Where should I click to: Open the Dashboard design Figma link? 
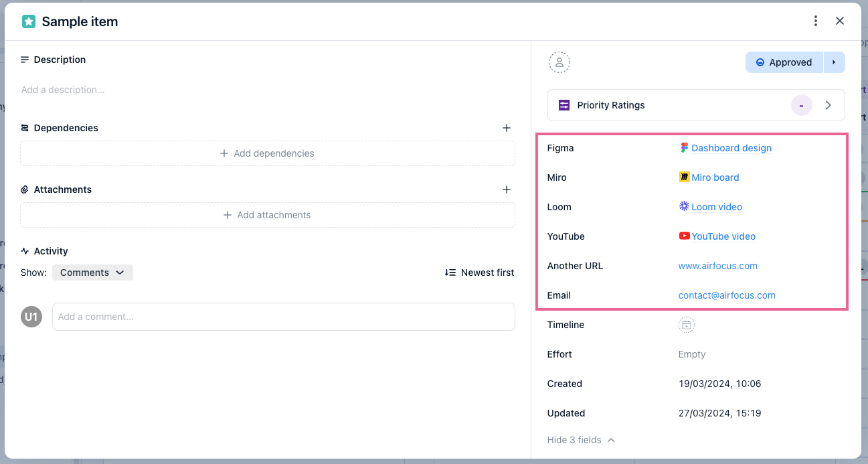pyautogui.click(x=731, y=148)
